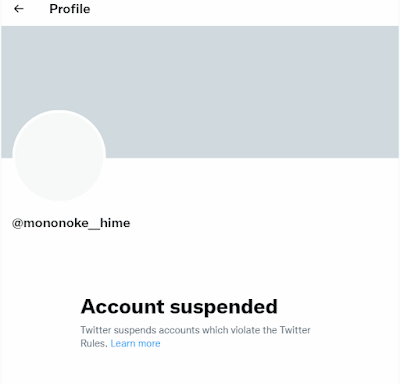Open the suspended user's profile picture
Viewport: 400px width, 384px height.
59,155
